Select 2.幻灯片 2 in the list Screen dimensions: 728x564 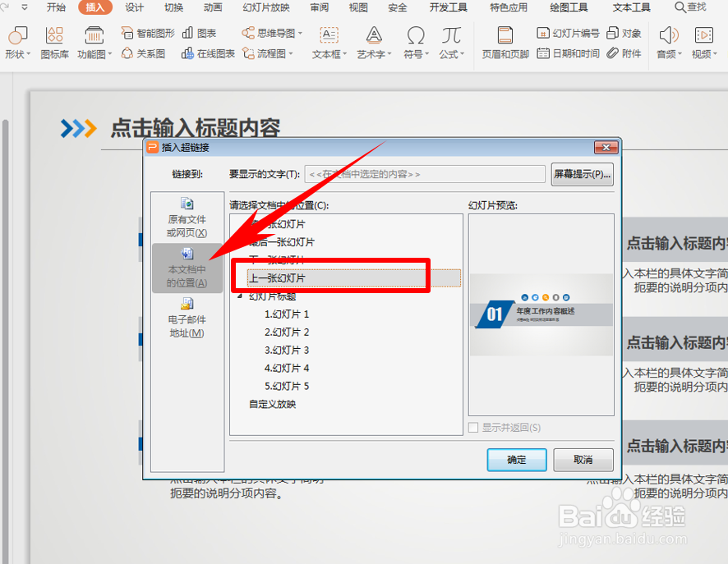(x=287, y=332)
